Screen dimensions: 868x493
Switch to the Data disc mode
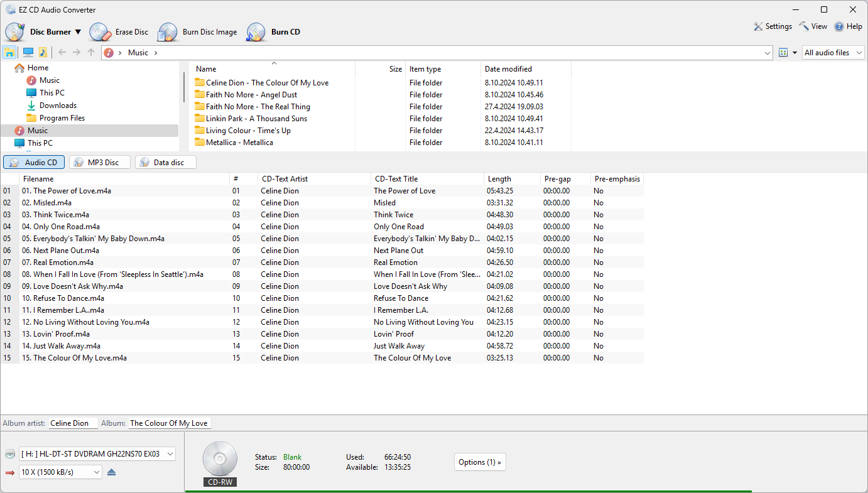(165, 162)
